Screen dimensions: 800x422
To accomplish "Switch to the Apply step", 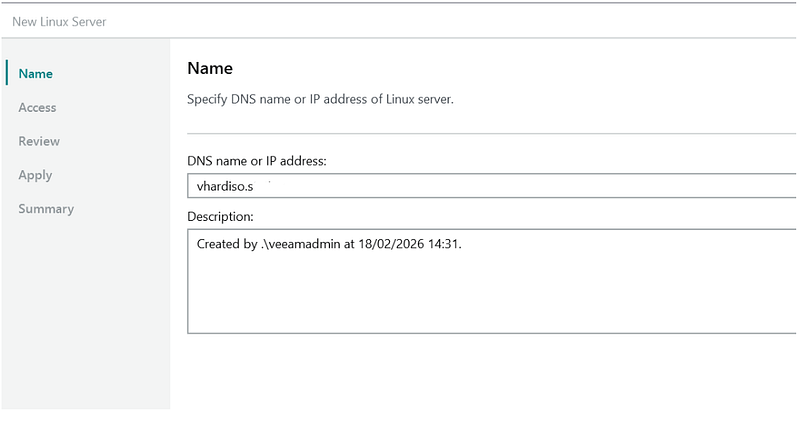I will pos(35,175).
